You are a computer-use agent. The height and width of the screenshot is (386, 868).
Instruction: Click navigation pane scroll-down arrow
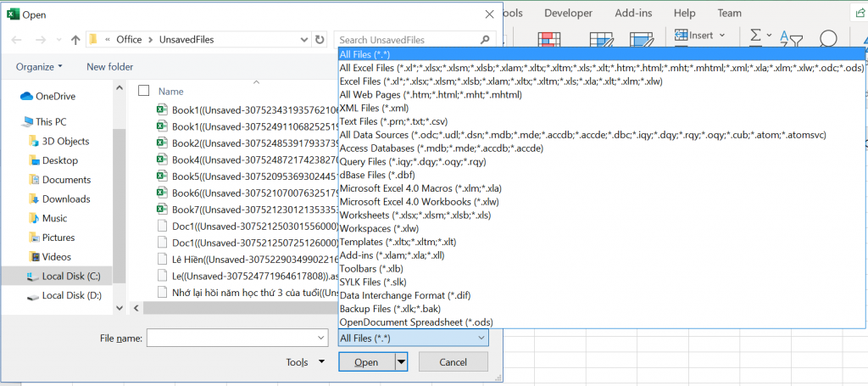click(120, 307)
